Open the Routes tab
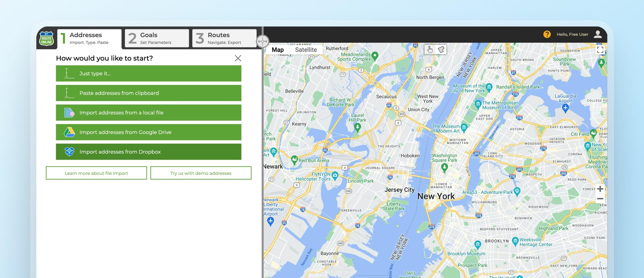The height and width of the screenshot is (278, 644). [x=224, y=38]
